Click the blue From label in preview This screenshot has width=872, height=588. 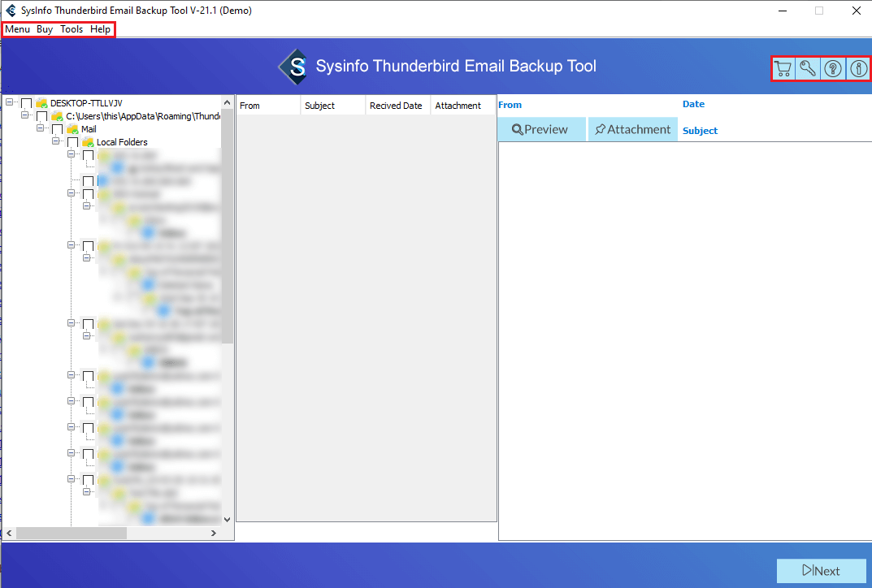tap(510, 105)
